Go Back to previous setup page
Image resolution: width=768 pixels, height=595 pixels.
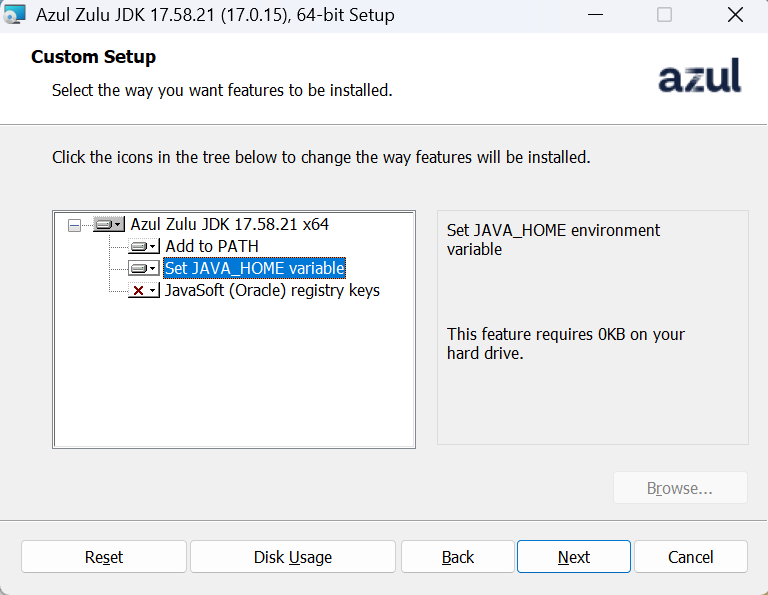tap(458, 557)
